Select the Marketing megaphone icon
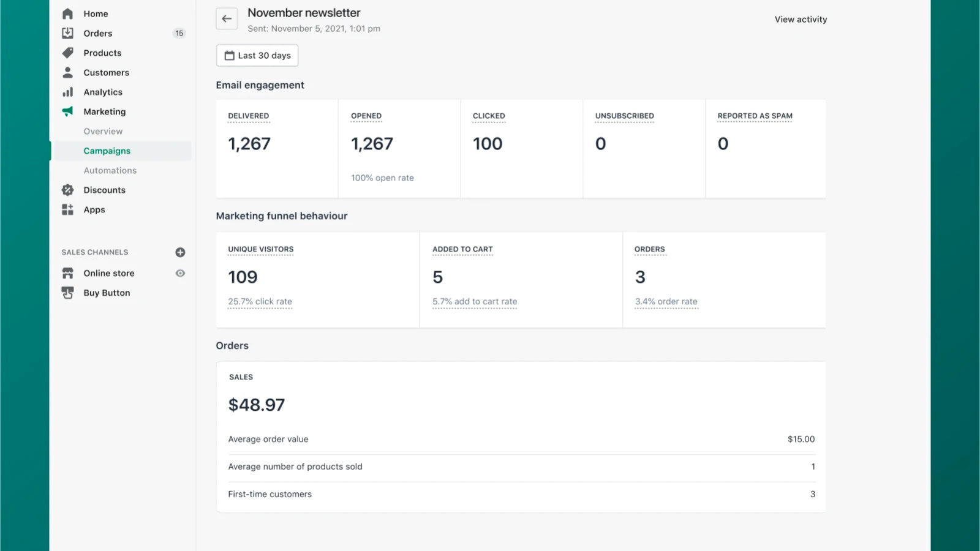 [x=67, y=111]
